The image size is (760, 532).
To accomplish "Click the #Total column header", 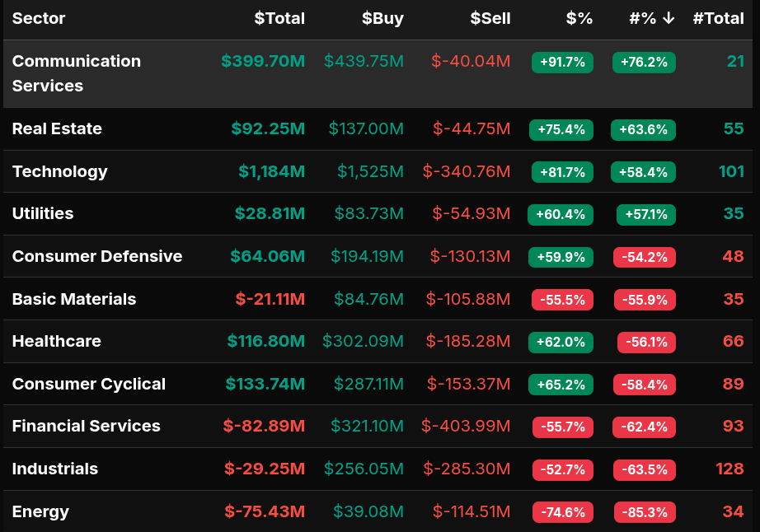I will tap(718, 19).
